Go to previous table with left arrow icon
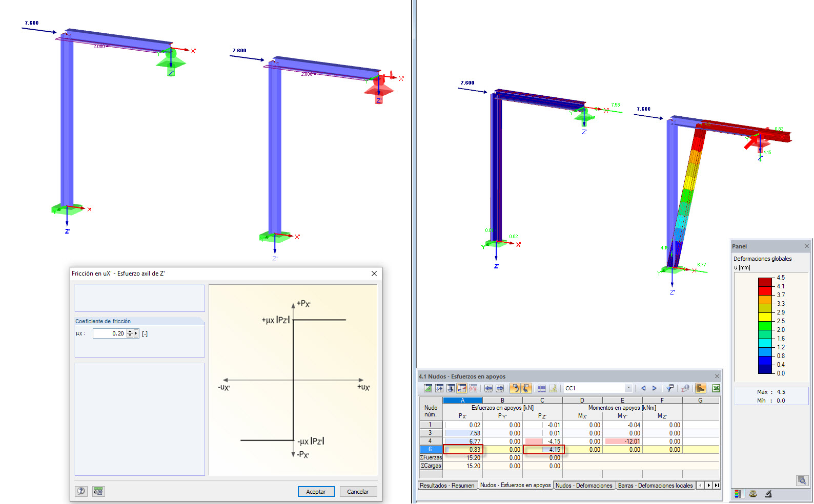Viewport: 814px width, 504px height. [489, 388]
